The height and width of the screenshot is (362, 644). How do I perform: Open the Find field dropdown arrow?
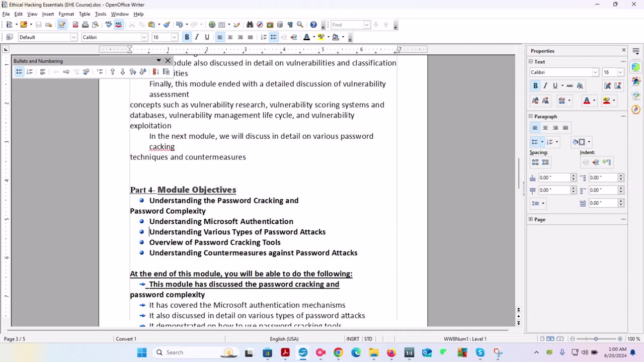pos(366,25)
